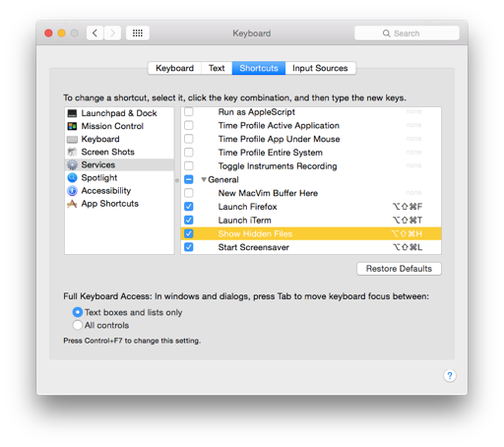Select the Start Screensaver service row
504x447 pixels.
[x=311, y=247]
